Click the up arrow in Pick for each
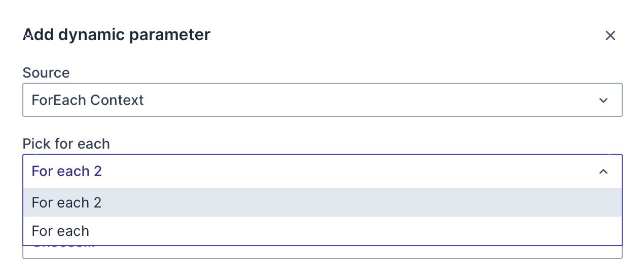The width and height of the screenshot is (644, 278). pos(603,171)
